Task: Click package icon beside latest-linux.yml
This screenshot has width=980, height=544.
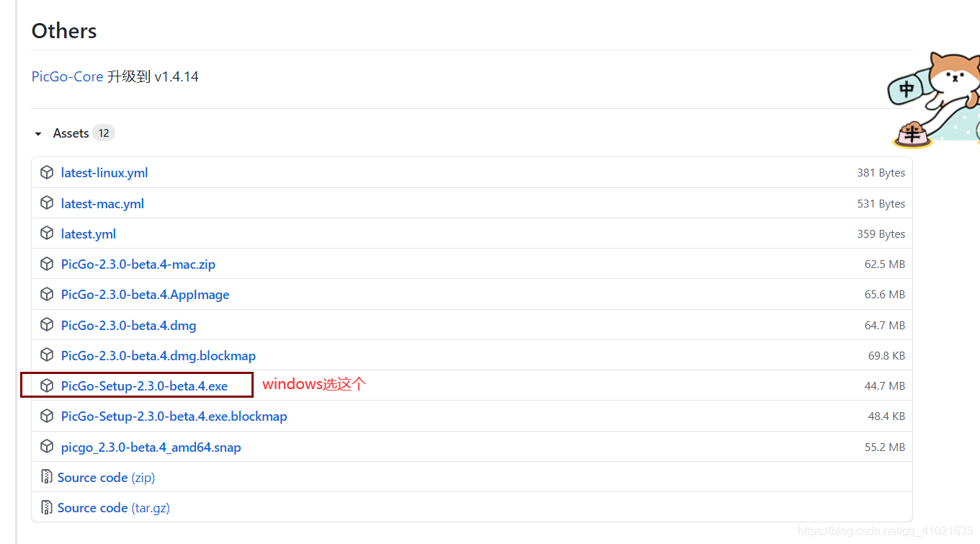Action: pos(47,173)
